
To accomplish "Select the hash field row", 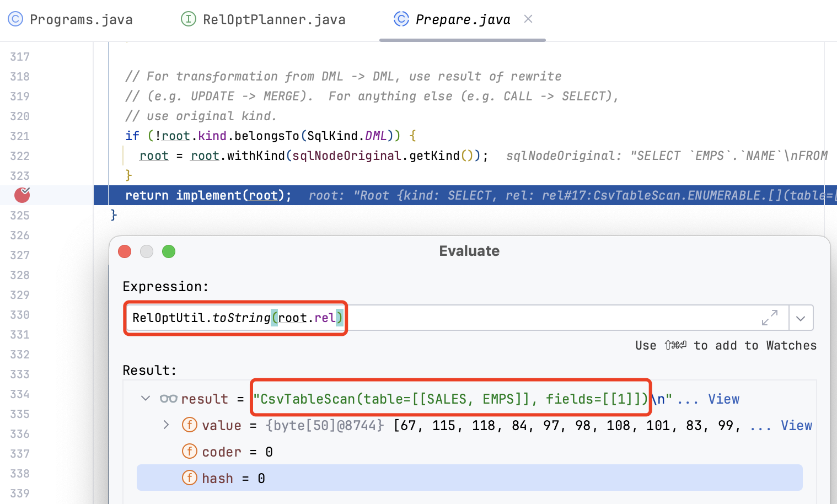I will tap(469, 478).
